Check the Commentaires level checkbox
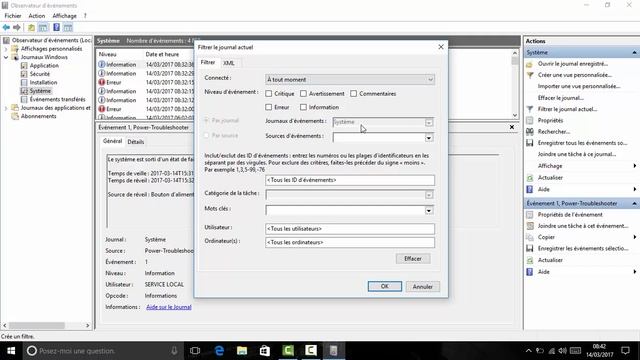This screenshot has height=360, width=640. point(353,93)
